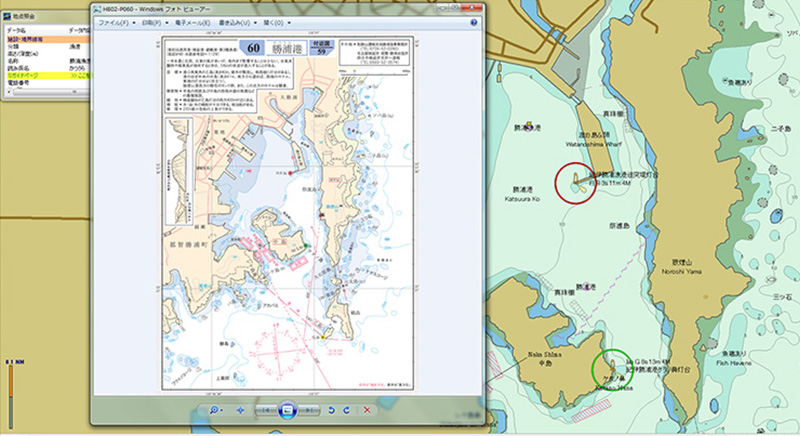Skip to the next image

tap(308, 410)
